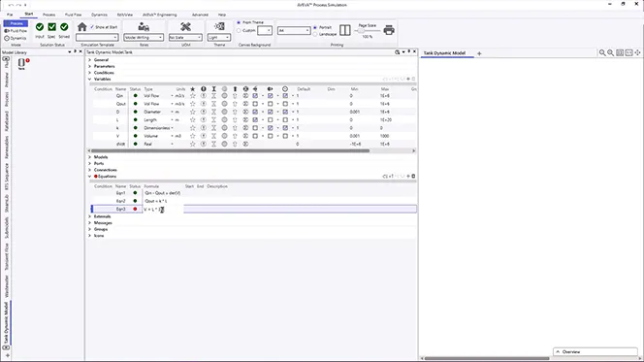Click the delete icon in Equations header
This screenshot has width=644, height=362.
[x=413, y=177]
